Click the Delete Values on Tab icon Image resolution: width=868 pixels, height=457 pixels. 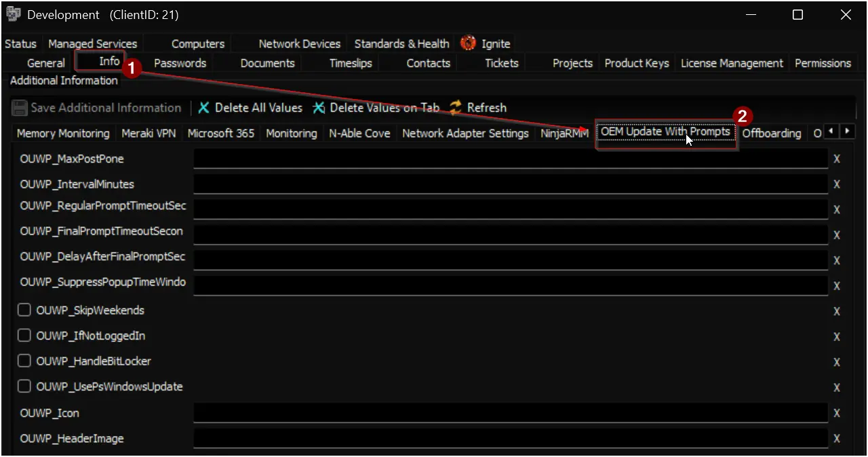click(319, 108)
